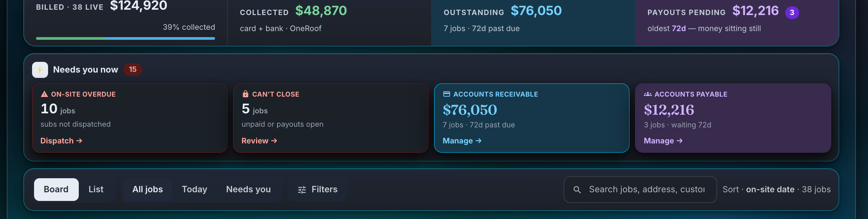Viewport: 868px width, 219px height.
Task: Click the red 15 count badge
Action: click(x=133, y=70)
